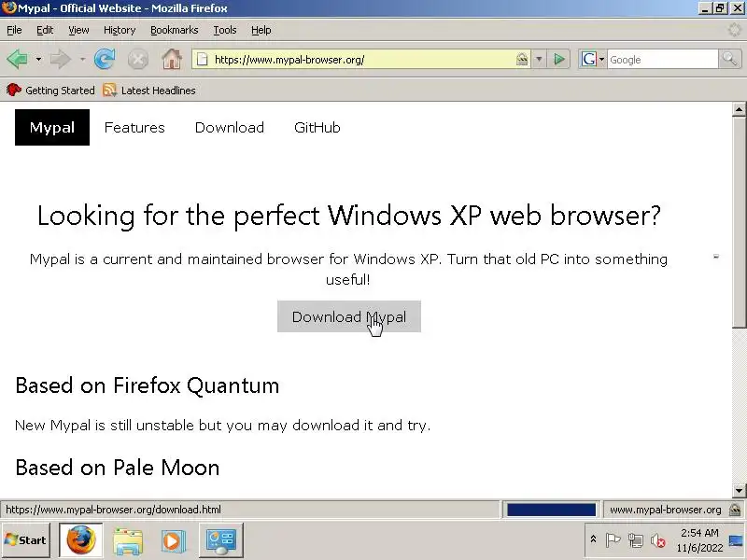The width and height of the screenshot is (747, 560).
Task: Click the network tray icon
Action: 636,540
